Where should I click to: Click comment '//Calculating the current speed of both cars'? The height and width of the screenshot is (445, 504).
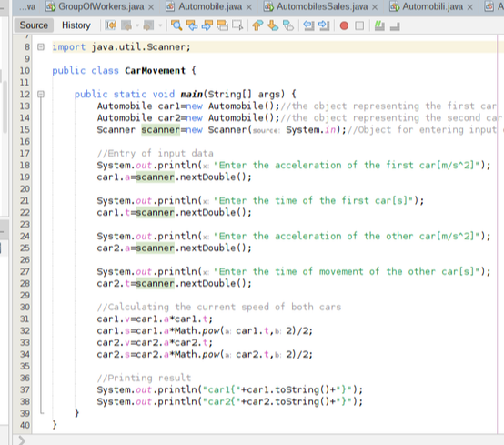pos(219,307)
